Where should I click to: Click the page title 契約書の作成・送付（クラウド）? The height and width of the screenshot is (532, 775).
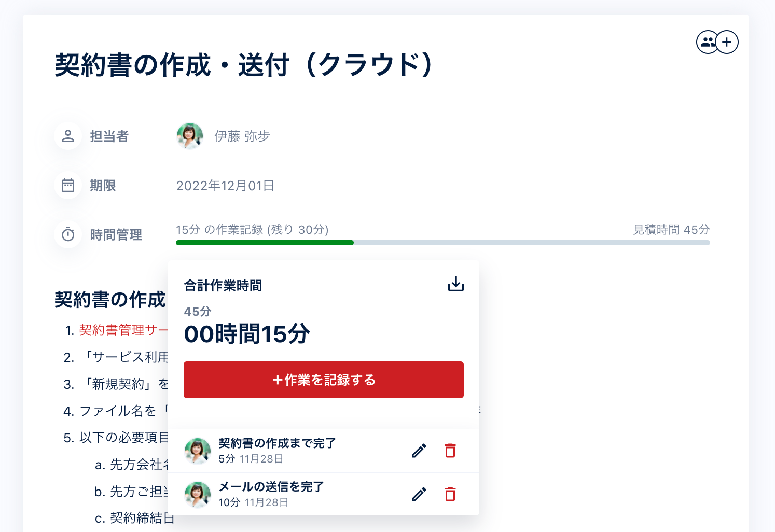click(244, 65)
